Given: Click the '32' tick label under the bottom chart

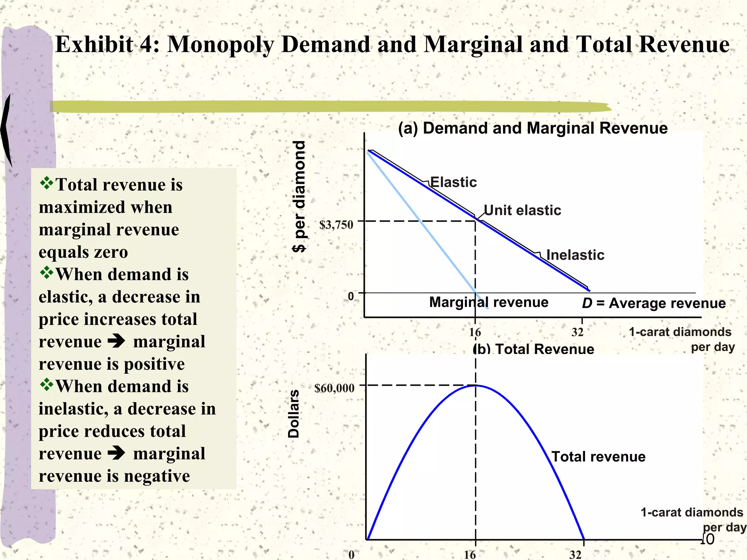Looking at the screenshot, I should tap(576, 555).
